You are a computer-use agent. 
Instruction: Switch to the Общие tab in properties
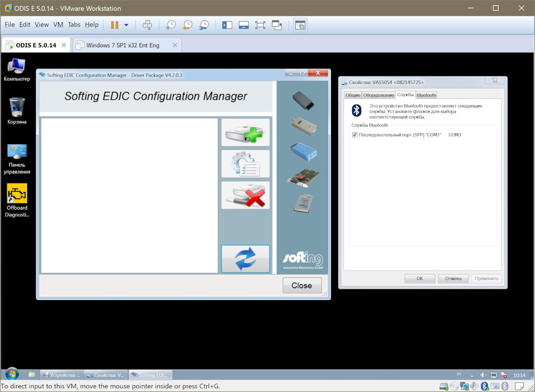353,95
